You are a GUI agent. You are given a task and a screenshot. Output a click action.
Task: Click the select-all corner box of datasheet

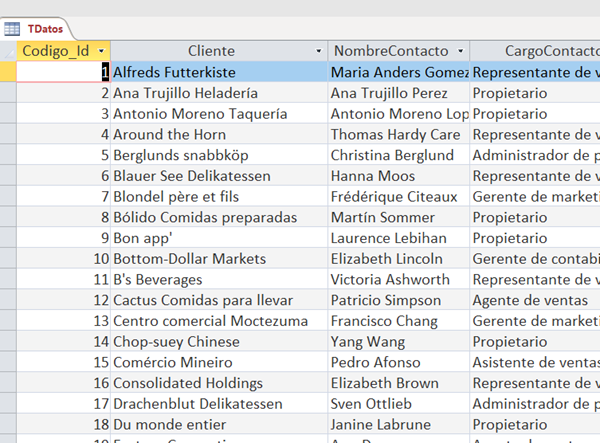coord(8,51)
